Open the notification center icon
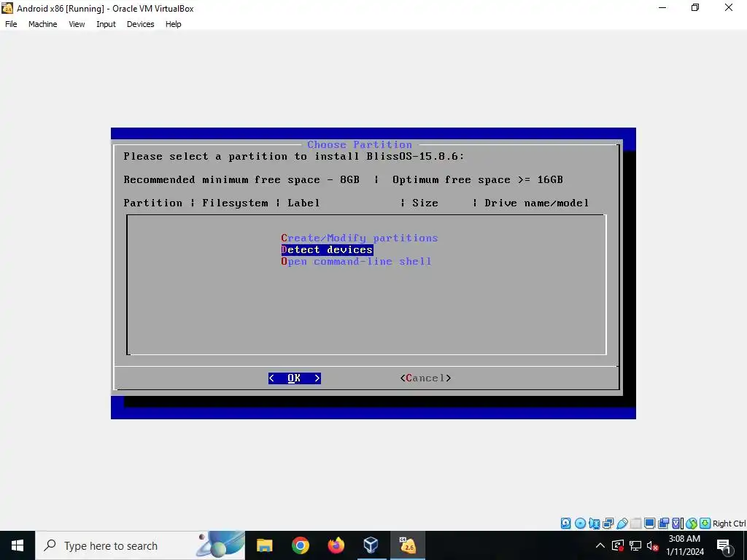This screenshot has width=747, height=560. pyautogui.click(x=724, y=545)
